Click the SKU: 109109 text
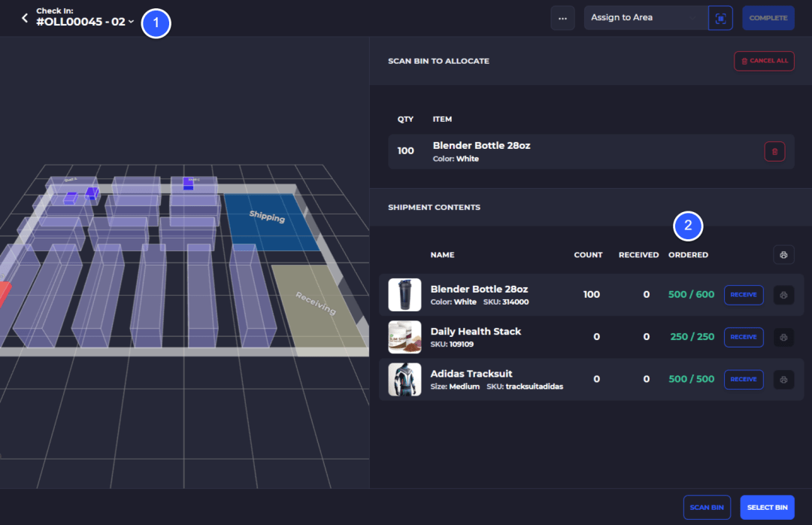The height and width of the screenshot is (525, 812). pos(452,344)
